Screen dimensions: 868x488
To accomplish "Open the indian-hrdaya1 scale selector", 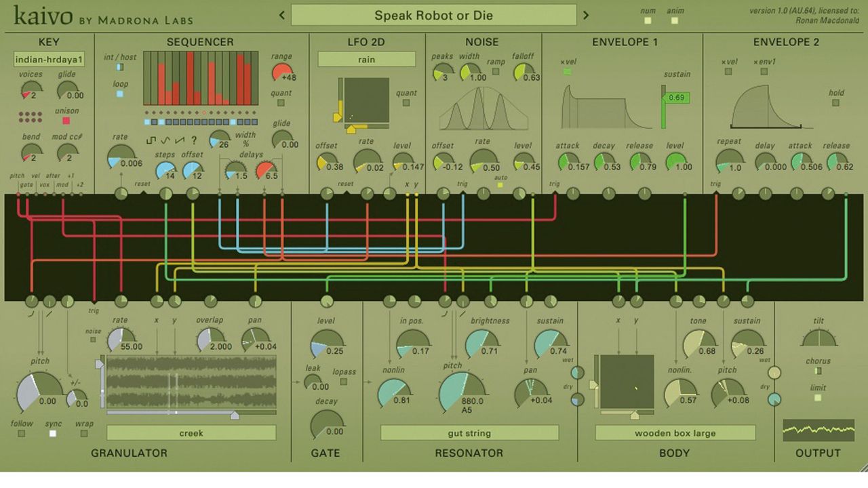I will point(49,60).
